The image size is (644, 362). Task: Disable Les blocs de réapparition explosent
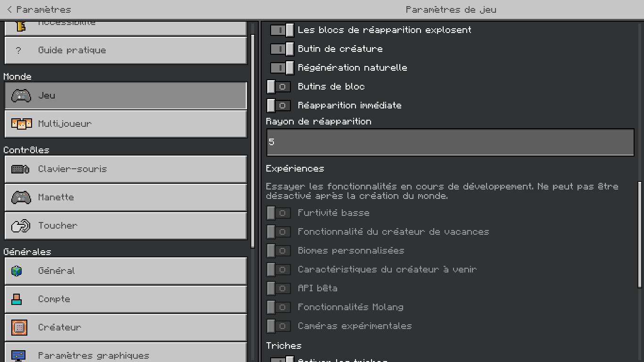click(282, 30)
